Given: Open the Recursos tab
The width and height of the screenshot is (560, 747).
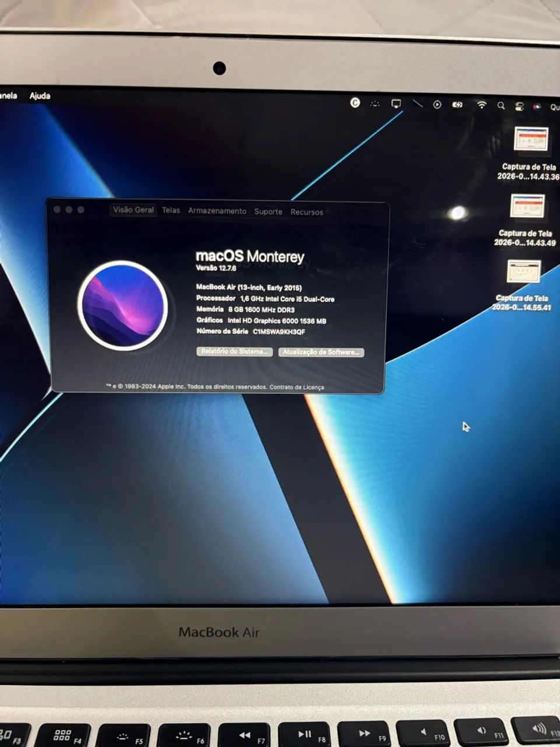Looking at the screenshot, I should pos(307,212).
